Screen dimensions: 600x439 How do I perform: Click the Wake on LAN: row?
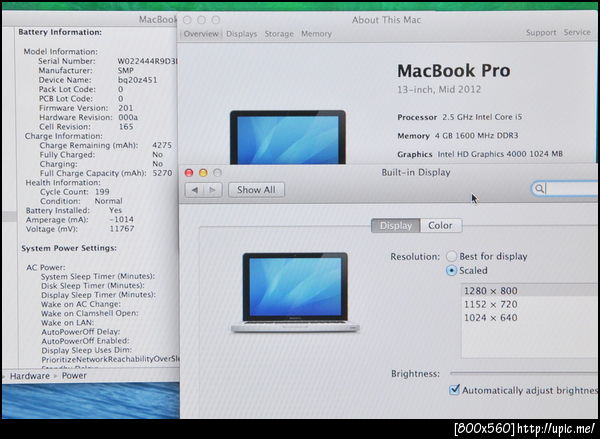(68, 323)
